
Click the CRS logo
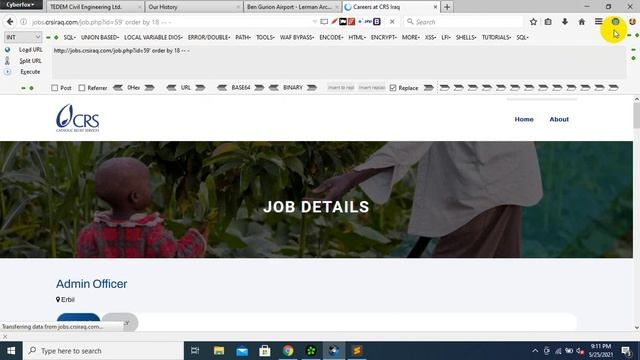coord(78,118)
